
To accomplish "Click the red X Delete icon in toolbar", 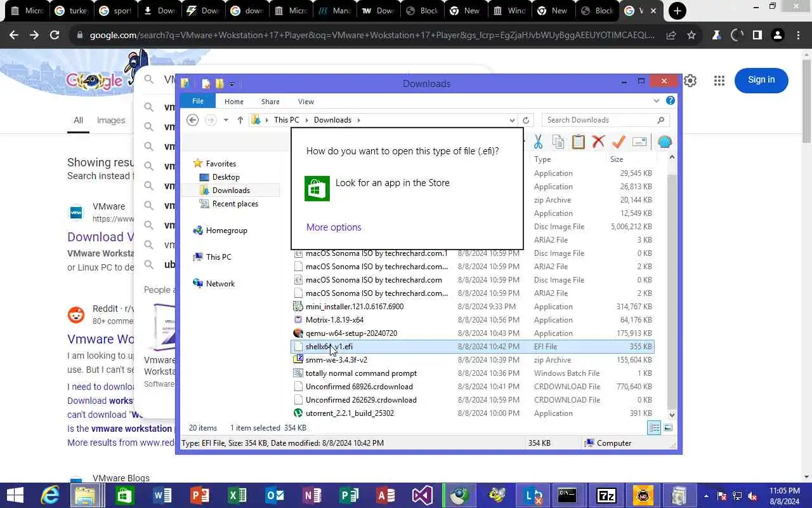I will (598, 142).
